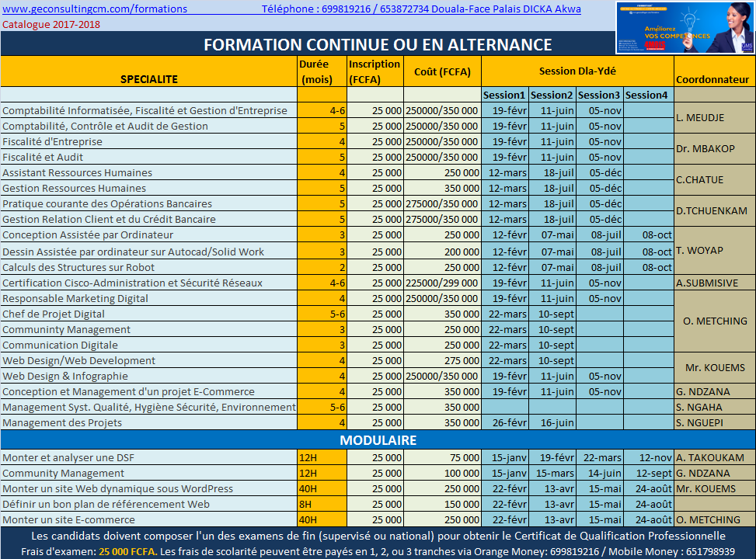Click the 'Inscription (FCFA)' column header
This screenshot has width=756, height=559.
coord(375,71)
